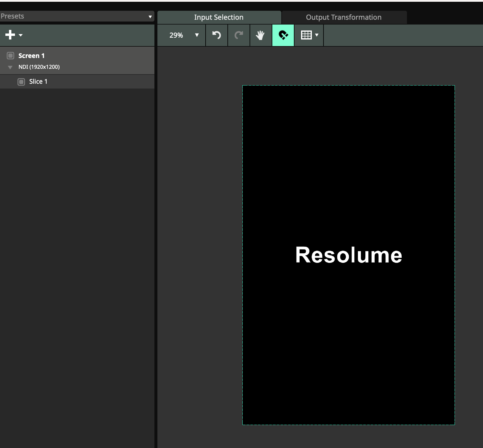Click the grid icon in the toolbar
Image resolution: width=483 pixels, height=448 pixels.
click(x=306, y=35)
